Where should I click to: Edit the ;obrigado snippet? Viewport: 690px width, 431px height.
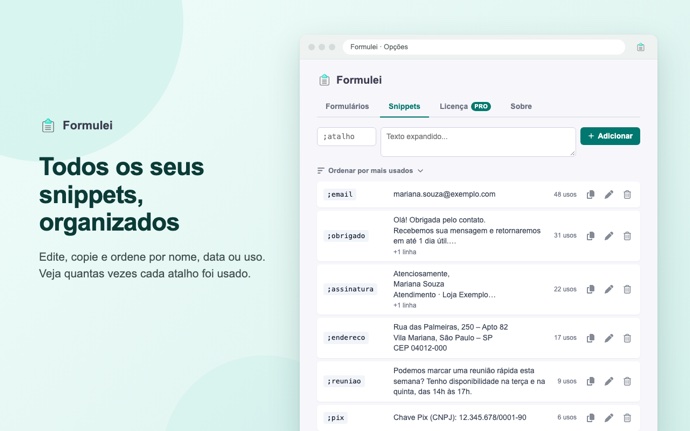pyautogui.click(x=609, y=236)
